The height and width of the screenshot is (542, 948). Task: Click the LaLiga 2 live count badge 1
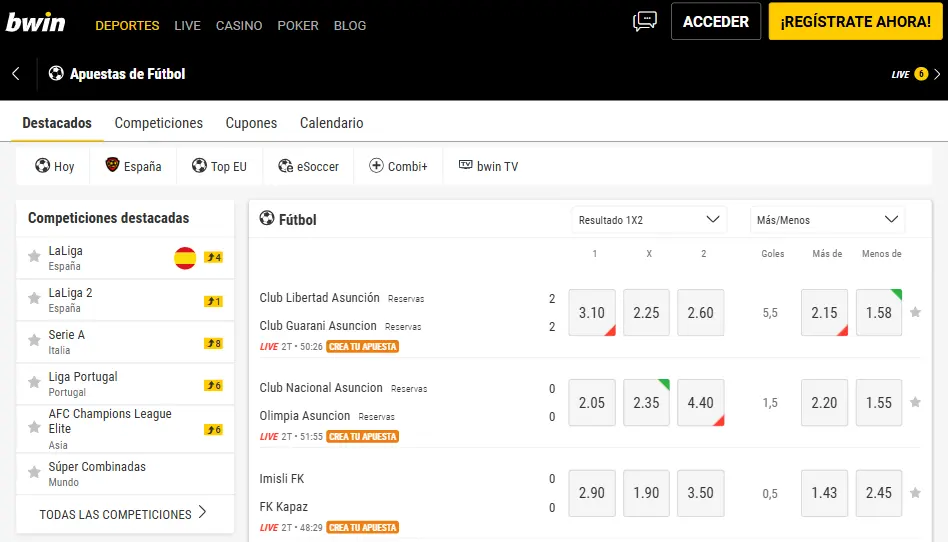213,301
